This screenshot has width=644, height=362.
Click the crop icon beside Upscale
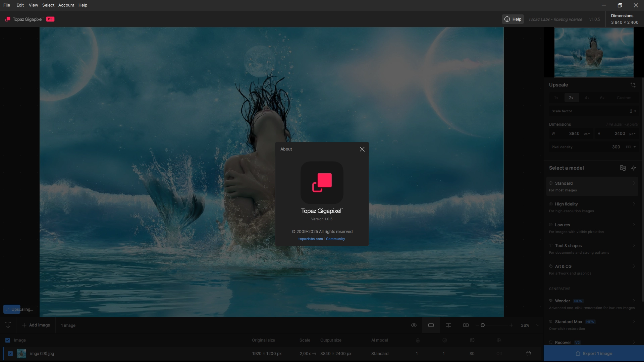(x=633, y=85)
